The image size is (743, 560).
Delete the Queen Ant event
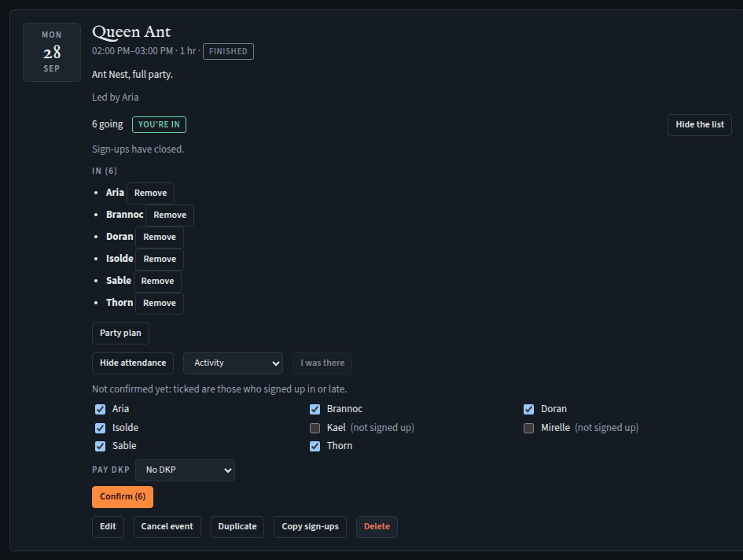point(377,527)
